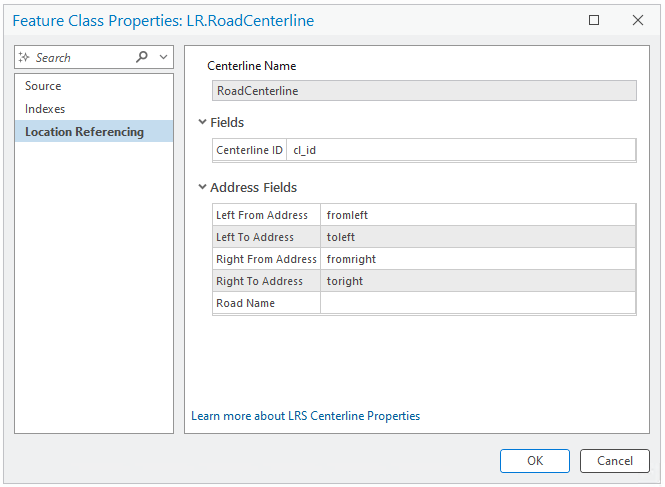
Task: Open the Source page
Action: 94,86
